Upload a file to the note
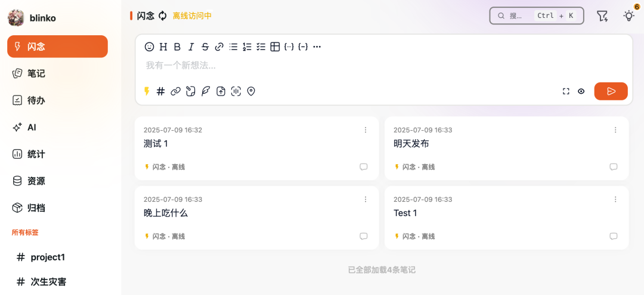The width and height of the screenshot is (644, 295). click(x=221, y=91)
